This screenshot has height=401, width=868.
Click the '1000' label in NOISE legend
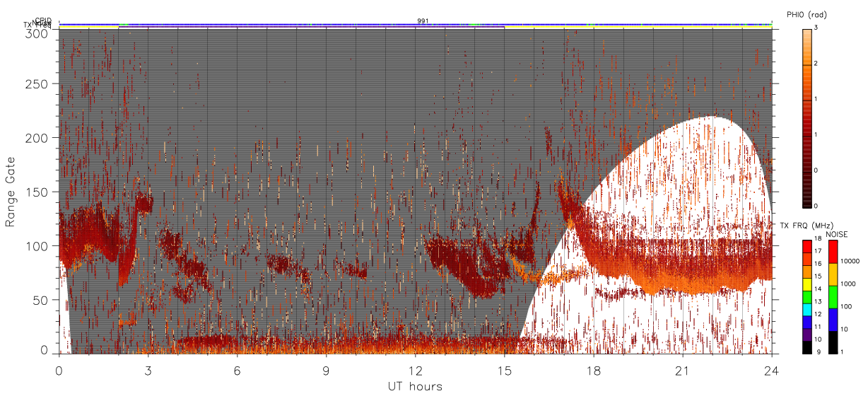pos(849,284)
